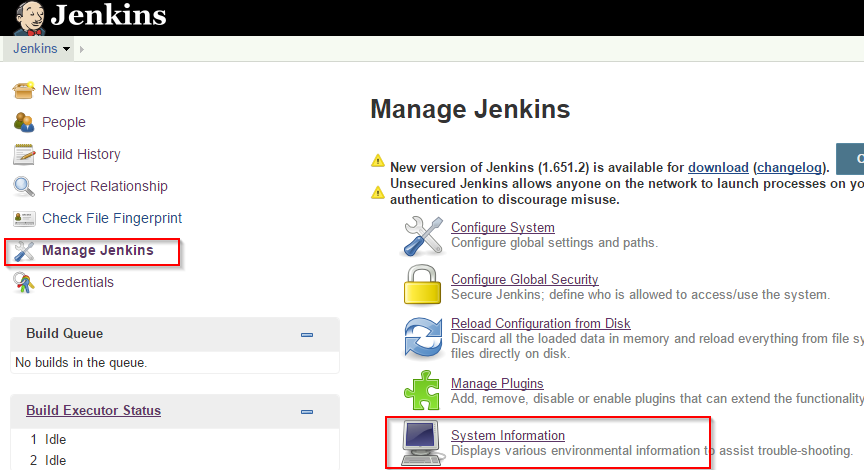This screenshot has height=470, width=864.
Task: Open the Check File Fingerprint link
Action: [112, 218]
